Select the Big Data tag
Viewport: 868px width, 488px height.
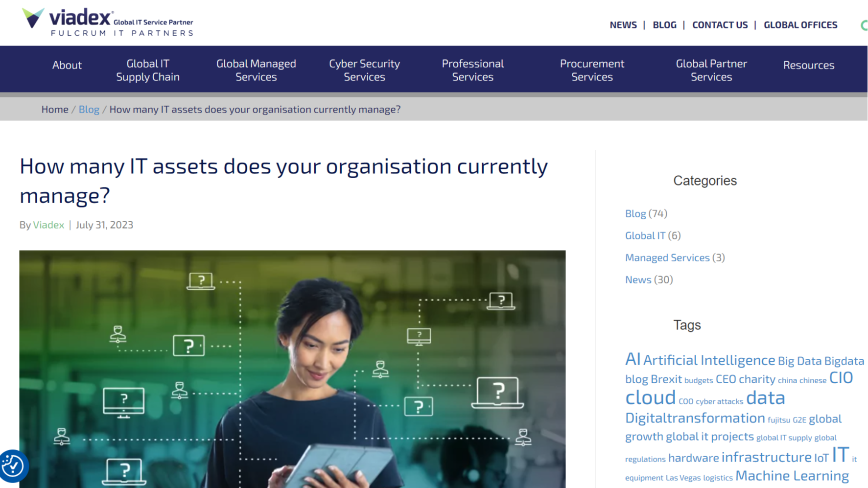coord(799,361)
